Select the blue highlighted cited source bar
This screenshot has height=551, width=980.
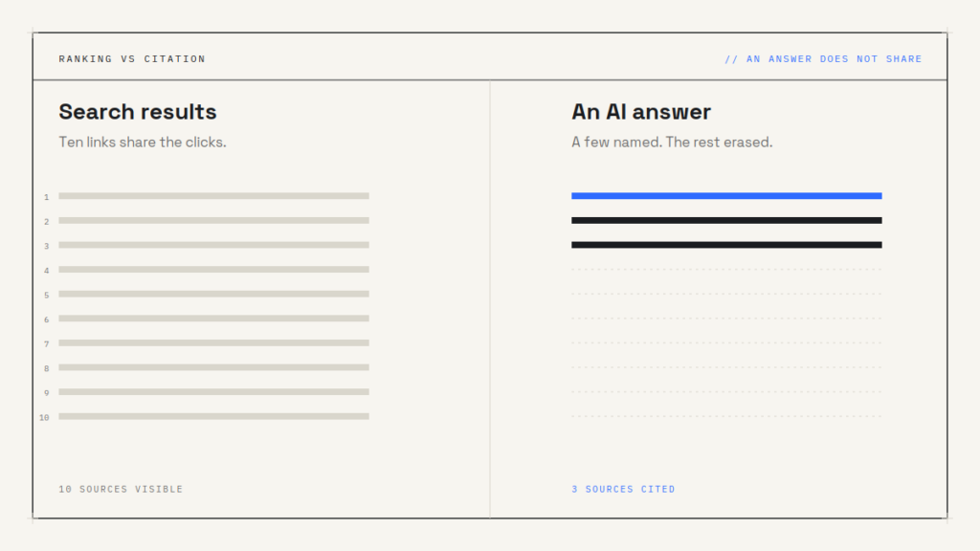click(726, 196)
